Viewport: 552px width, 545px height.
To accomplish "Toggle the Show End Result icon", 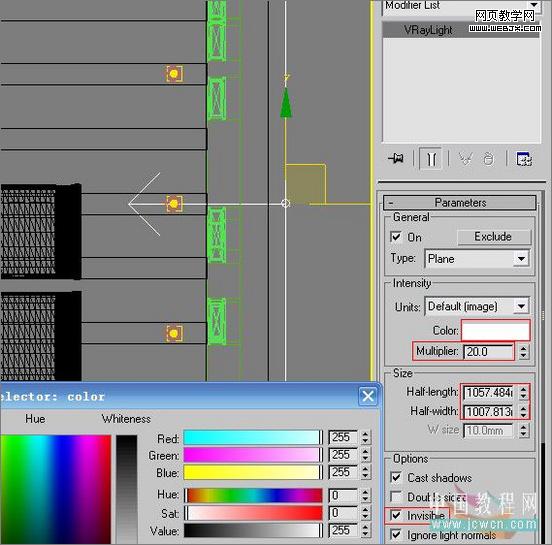I will tap(431, 159).
